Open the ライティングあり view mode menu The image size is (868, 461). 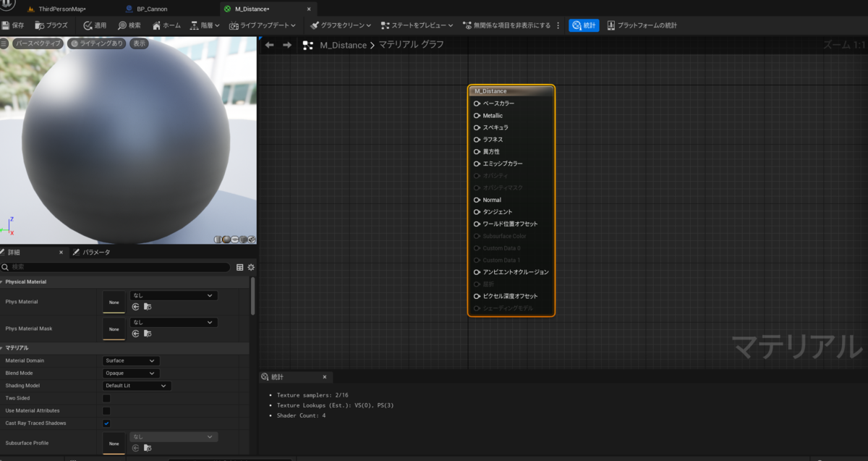[x=97, y=43]
